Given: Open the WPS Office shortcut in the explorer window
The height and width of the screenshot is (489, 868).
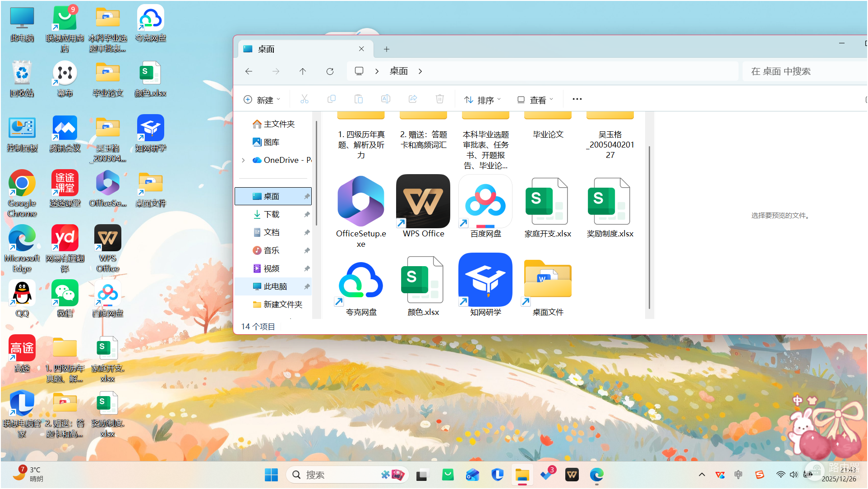Looking at the screenshot, I should coord(423,206).
